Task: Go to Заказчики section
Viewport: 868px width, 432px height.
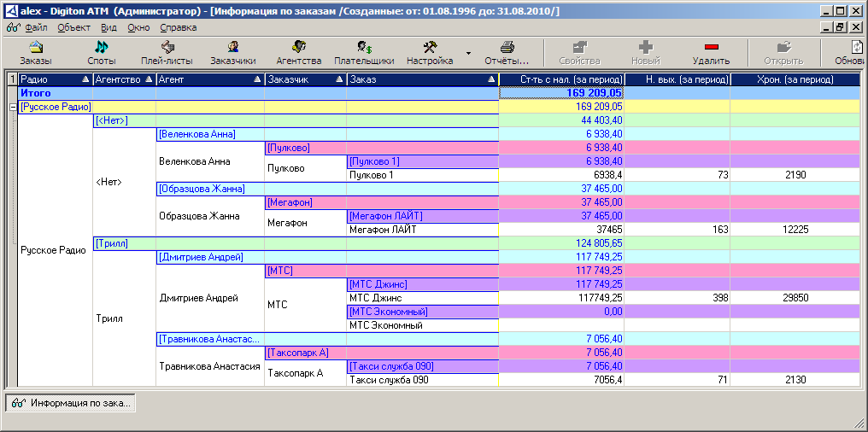Action: (233, 54)
